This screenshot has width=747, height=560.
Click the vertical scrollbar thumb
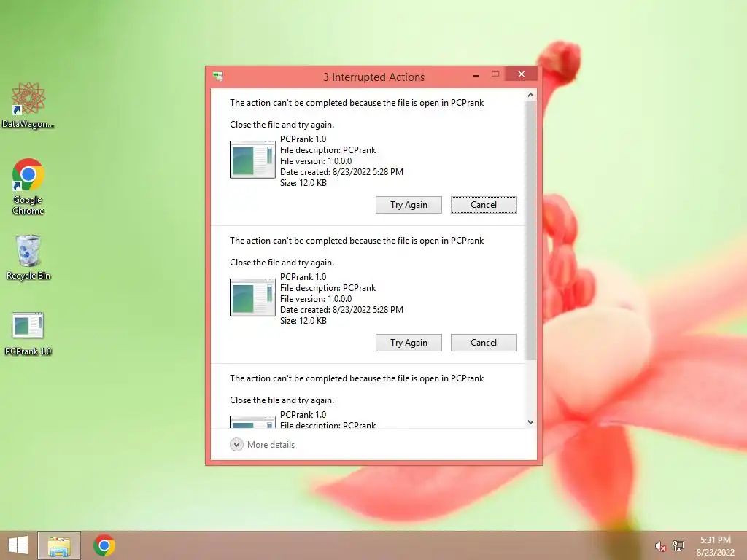tap(531, 230)
